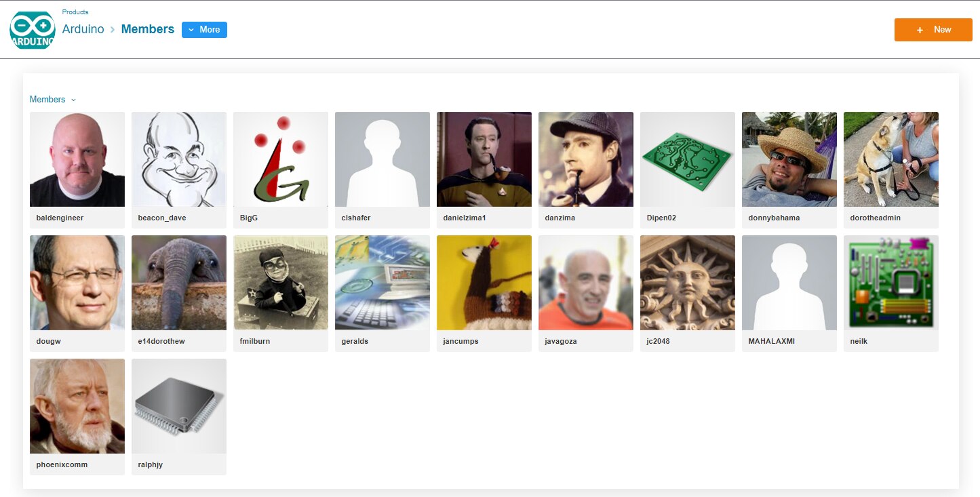
Task: Open baldengineer's profile photo
Action: tap(77, 159)
